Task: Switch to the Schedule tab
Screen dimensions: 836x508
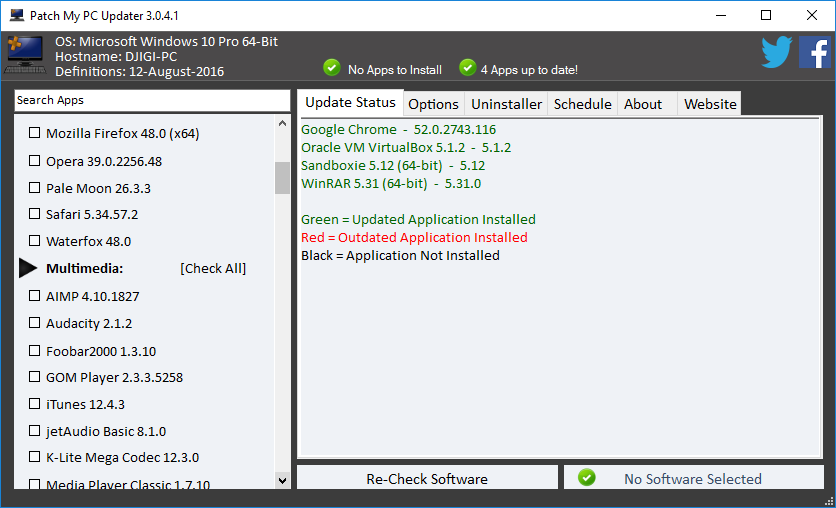Action: tap(582, 104)
